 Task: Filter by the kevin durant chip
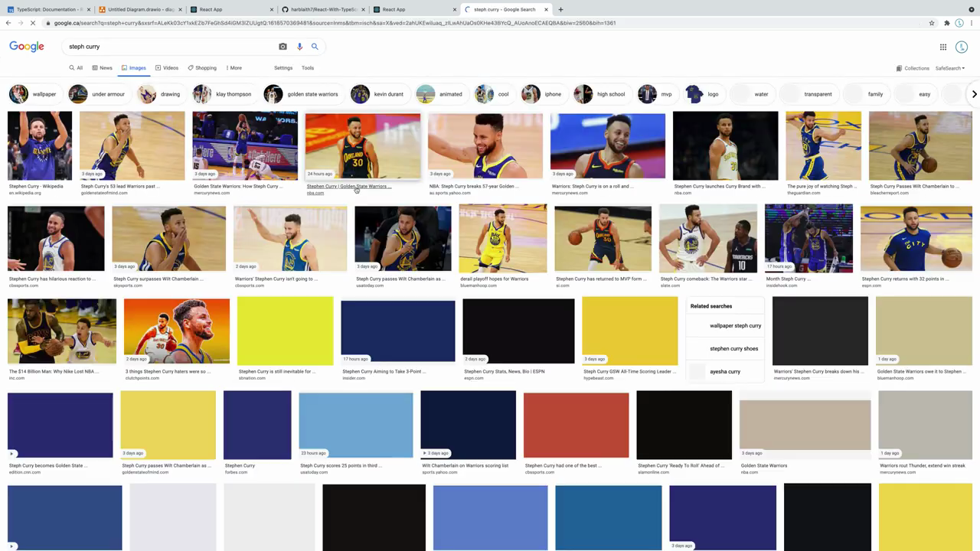[377, 94]
